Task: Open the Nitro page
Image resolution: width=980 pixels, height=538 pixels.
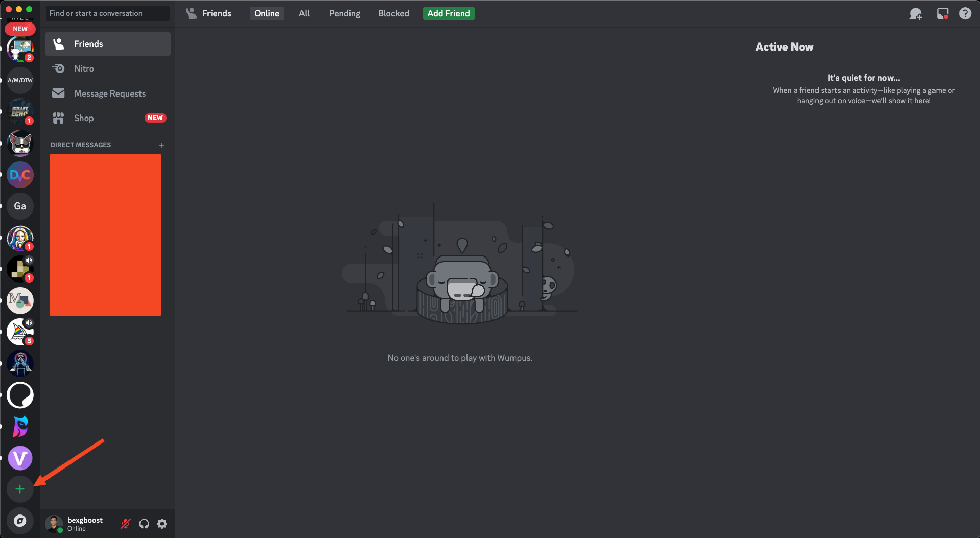Action: (84, 68)
